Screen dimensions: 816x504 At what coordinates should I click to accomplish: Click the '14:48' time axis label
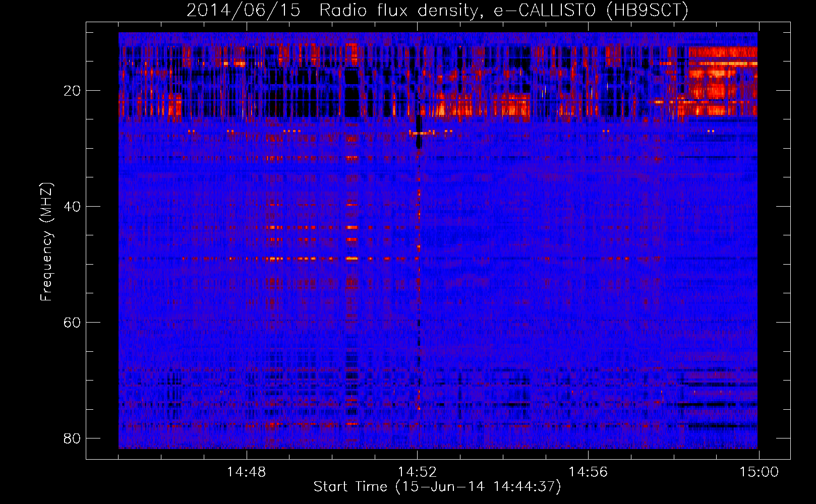click(x=247, y=472)
